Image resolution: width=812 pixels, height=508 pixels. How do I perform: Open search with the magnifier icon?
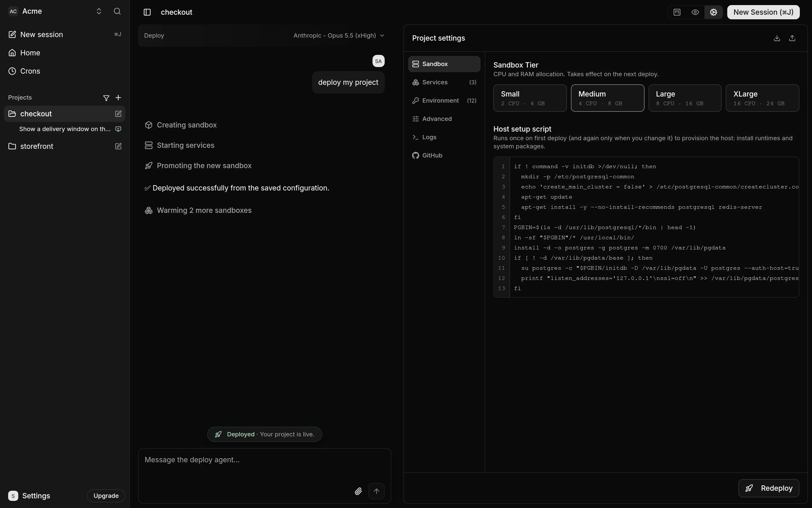point(117,11)
